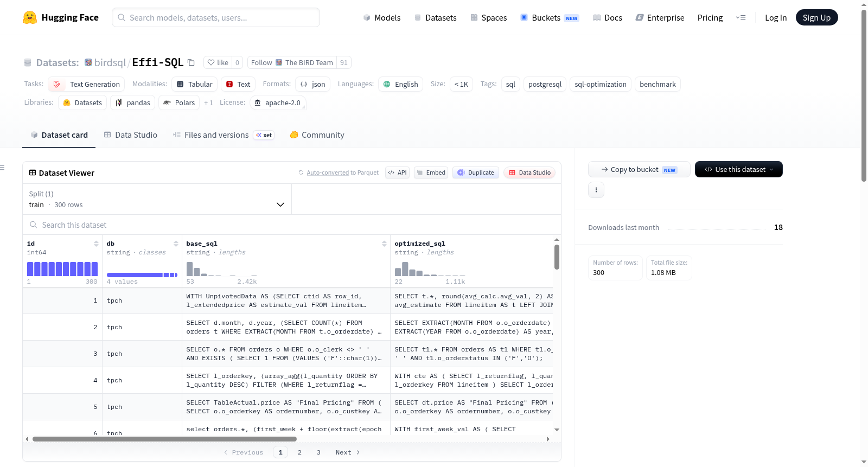Image resolution: width=868 pixels, height=467 pixels.
Task: Click the like heart button
Action: [218, 62]
